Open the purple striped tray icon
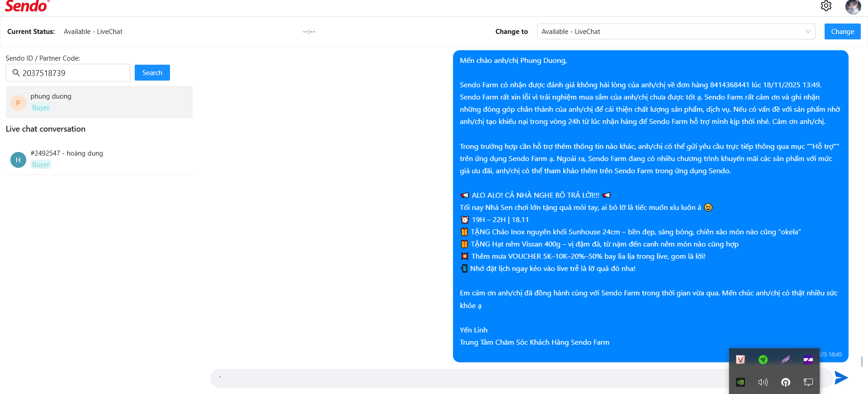This screenshot has height=394, width=868. [x=808, y=360]
